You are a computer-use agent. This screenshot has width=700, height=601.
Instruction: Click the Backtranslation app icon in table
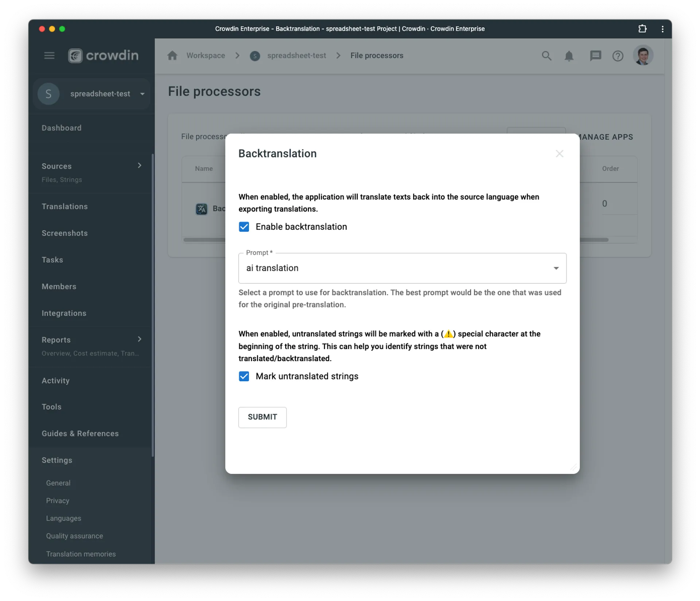(202, 209)
